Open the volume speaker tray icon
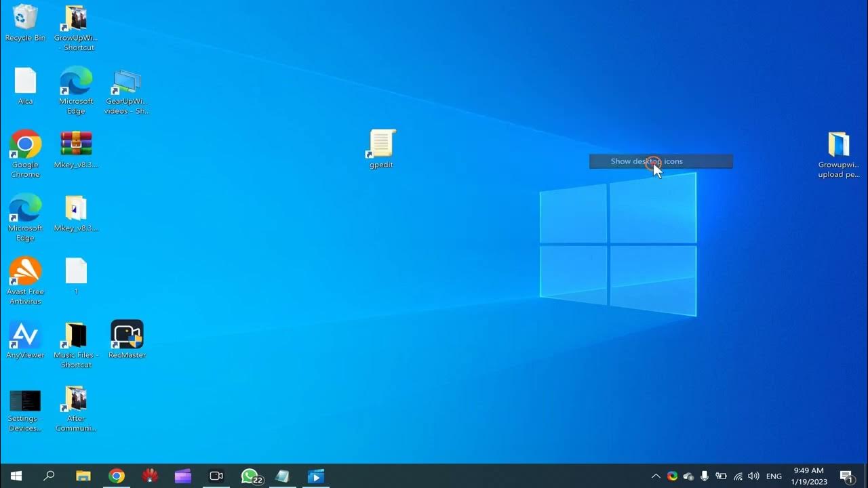The image size is (868, 488). click(753, 476)
